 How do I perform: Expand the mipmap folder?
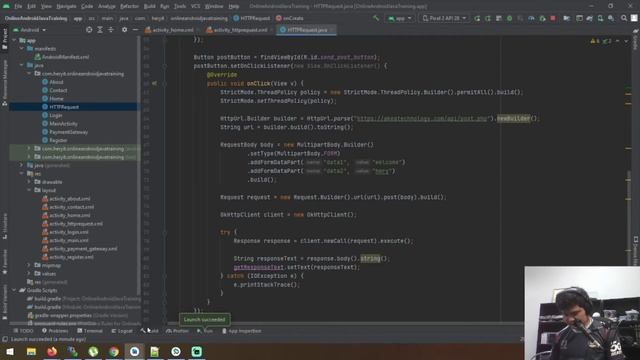click(x=29, y=265)
